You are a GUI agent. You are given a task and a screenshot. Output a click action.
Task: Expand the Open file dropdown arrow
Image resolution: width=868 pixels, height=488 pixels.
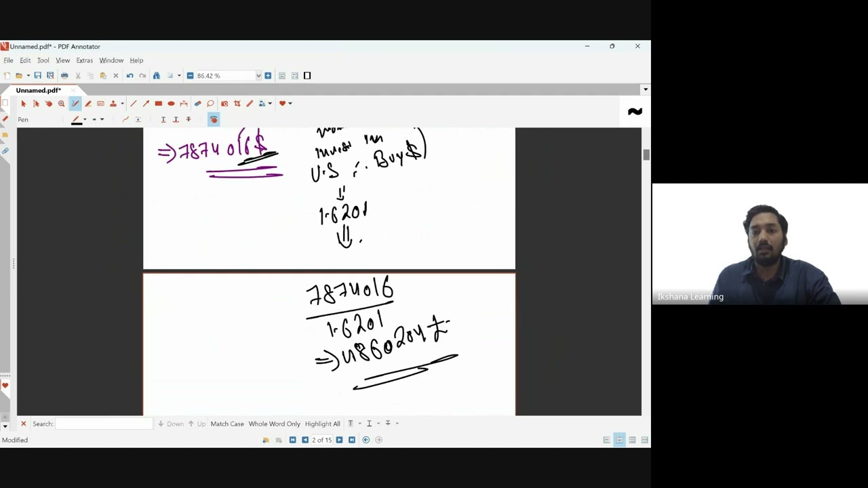click(x=28, y=75)
